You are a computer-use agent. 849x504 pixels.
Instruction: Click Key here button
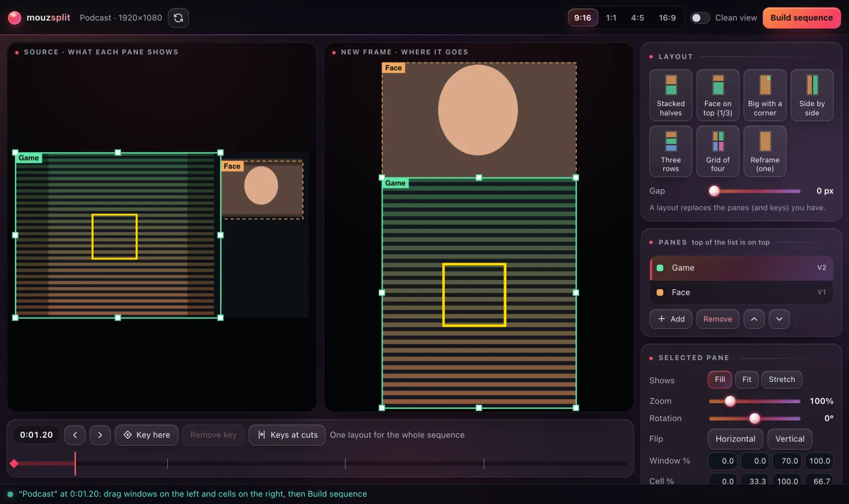point(146,435)
